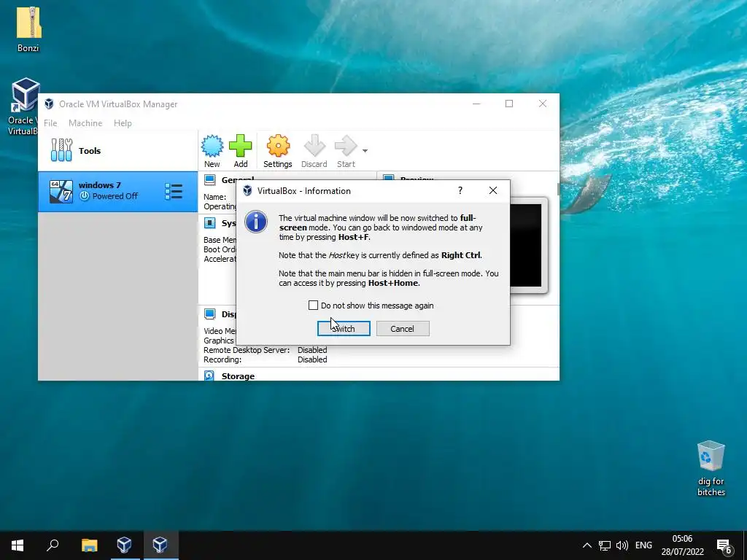Click the second highlighted VirtualBox taskbar icon
Viewport: 747px width, 560px height.
(160, 545)
